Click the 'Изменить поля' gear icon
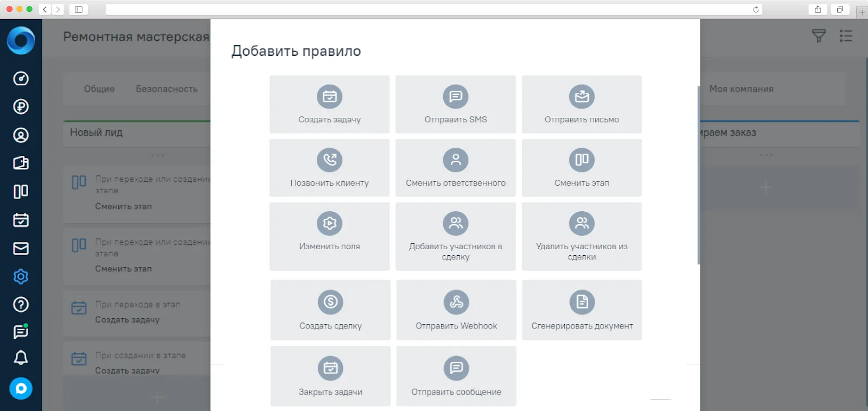The image size is (868, 411). click(x=330, y=223)
